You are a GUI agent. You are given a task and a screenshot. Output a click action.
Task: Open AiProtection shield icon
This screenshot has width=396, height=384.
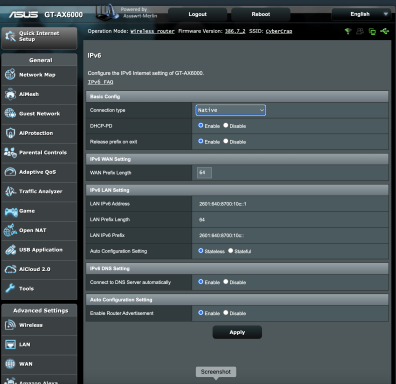pyautogui.click(x=10, y=133)
